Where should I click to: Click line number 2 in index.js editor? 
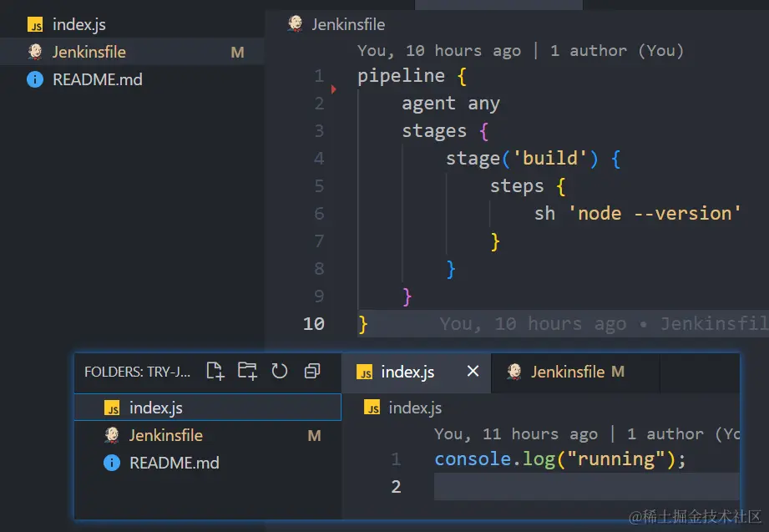[x=397, y=487]
